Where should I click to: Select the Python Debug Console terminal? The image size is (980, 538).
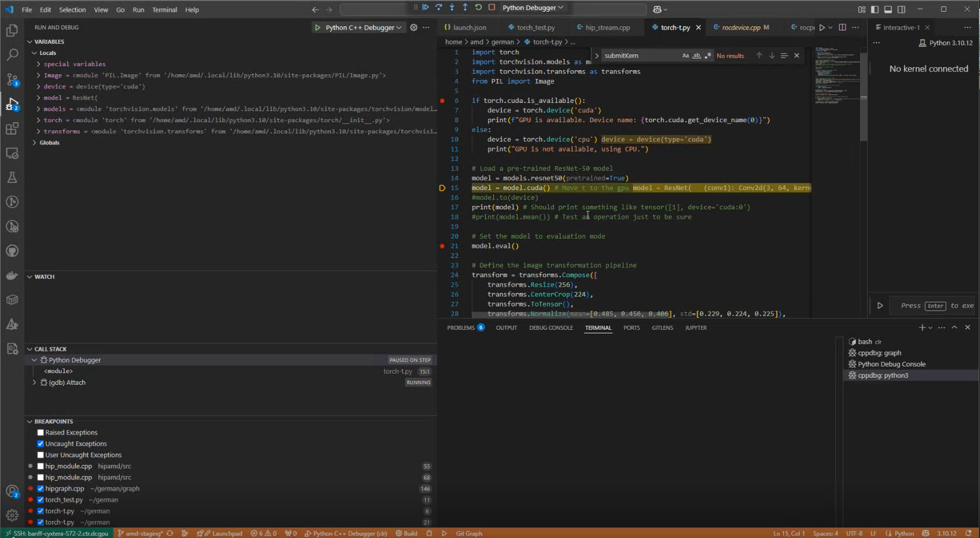[891, 364]
